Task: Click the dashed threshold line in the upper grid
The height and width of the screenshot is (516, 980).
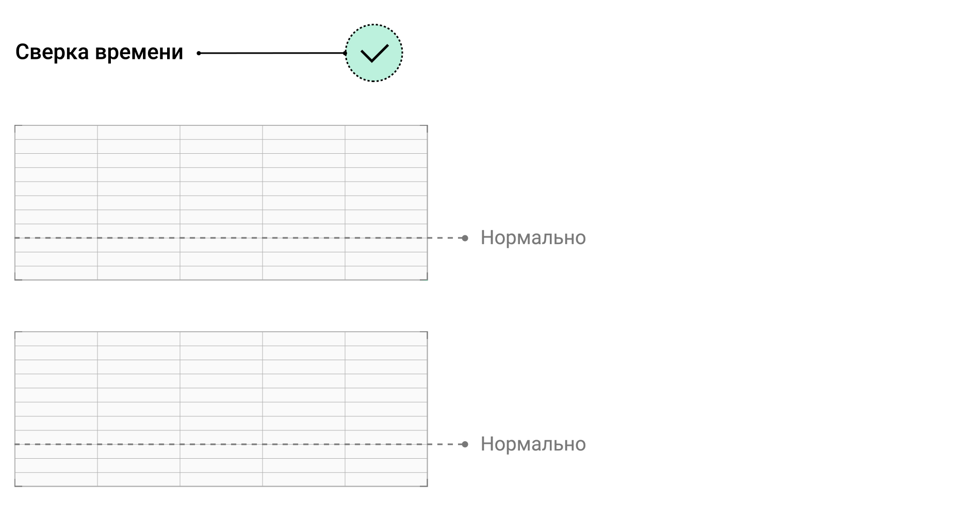Action: pyautogui.click(x=221, y=238)
